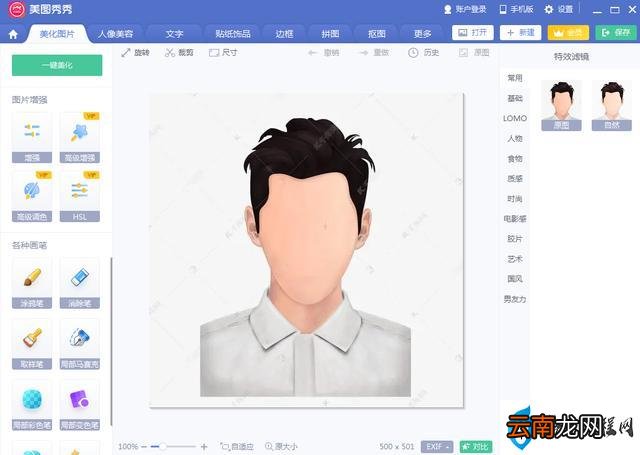This screenshot has width=640, height=455.
Task: Select the 国风 filter category
Action: [x=515, y=279]
